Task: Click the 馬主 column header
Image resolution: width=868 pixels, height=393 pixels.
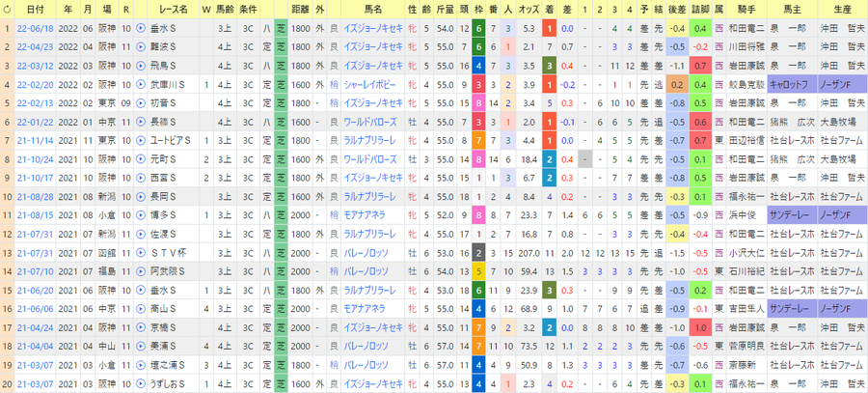Action: 792,10
